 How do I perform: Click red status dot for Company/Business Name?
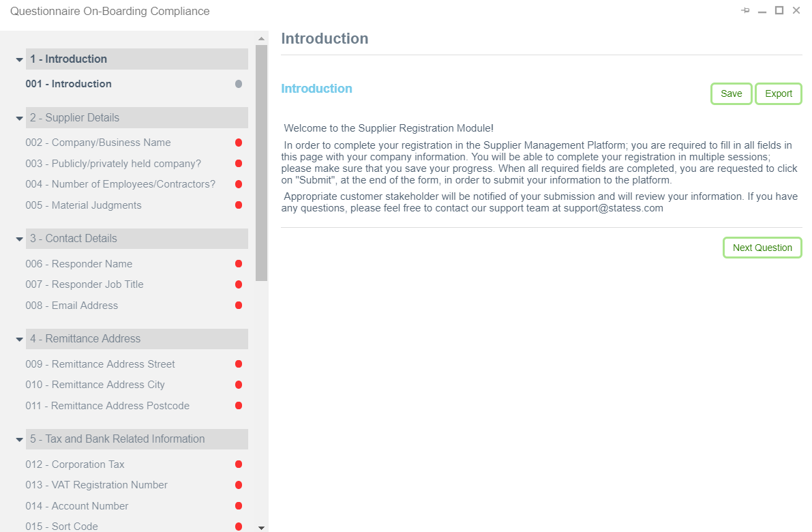point(239,143)
